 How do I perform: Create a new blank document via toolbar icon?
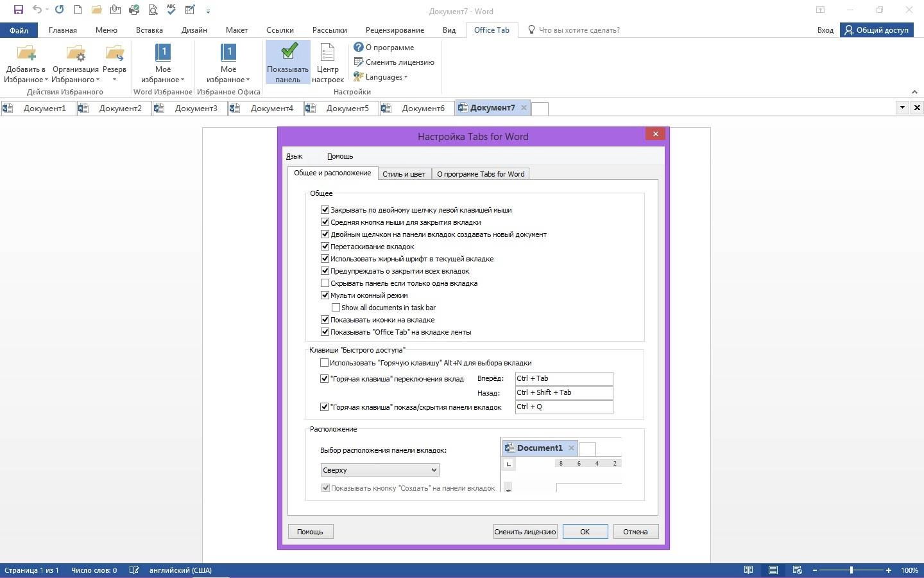pyautogui.click(x=78, y=10)
